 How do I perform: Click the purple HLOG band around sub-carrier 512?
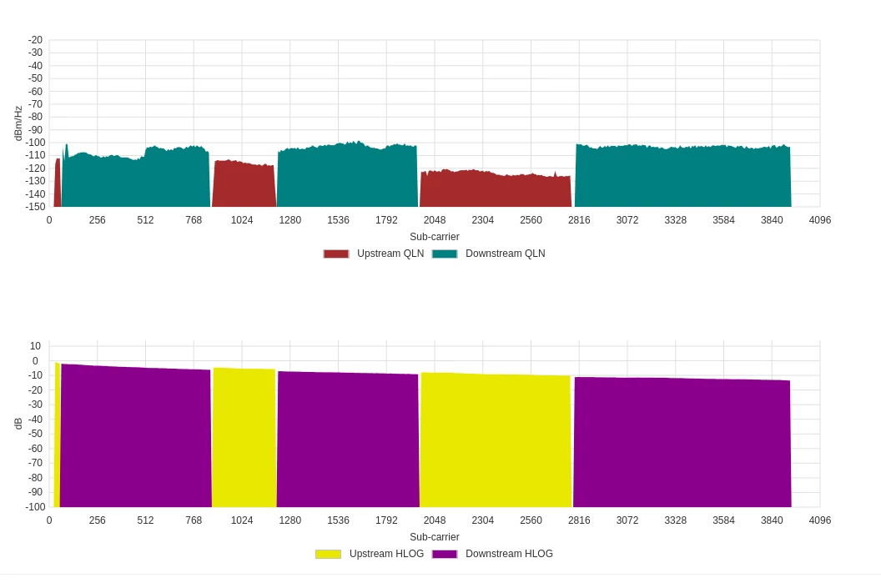point(135,437)
